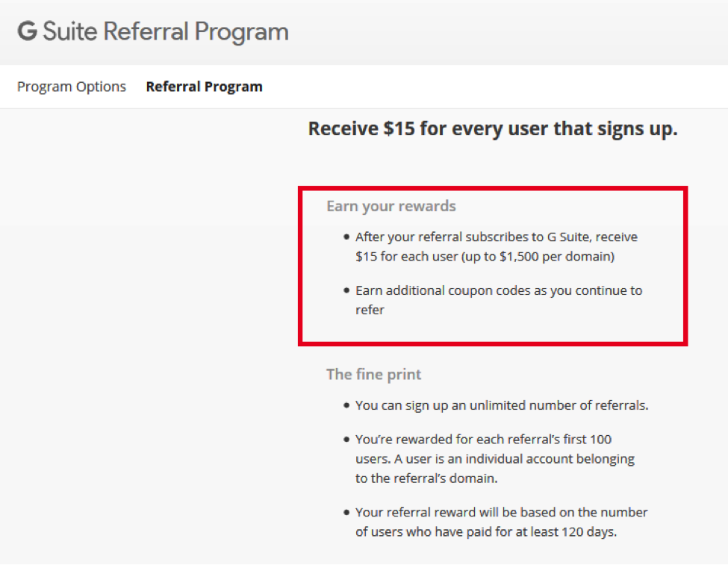Click bullet dot before Earn additional coupon codes
Image resolution: width=728 pixels, height=565 pixels.
pyautogui.click(x=346, y=290)
